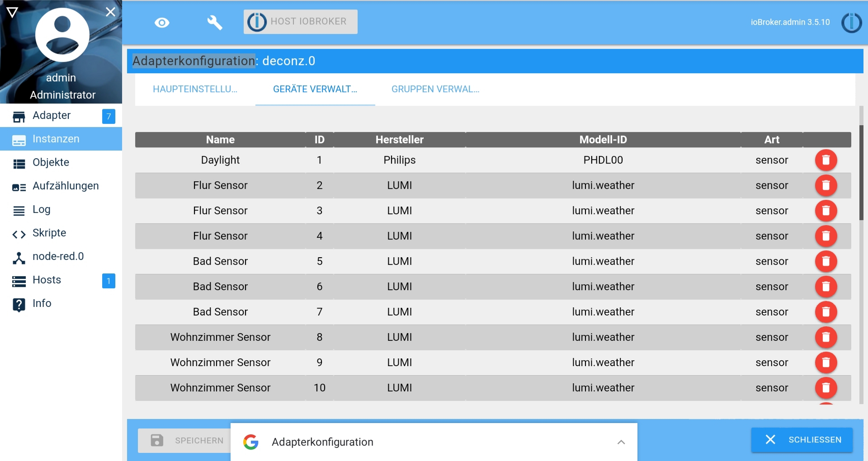Click the Hosts server icon
Screen dimensions: 868x461
19,281
